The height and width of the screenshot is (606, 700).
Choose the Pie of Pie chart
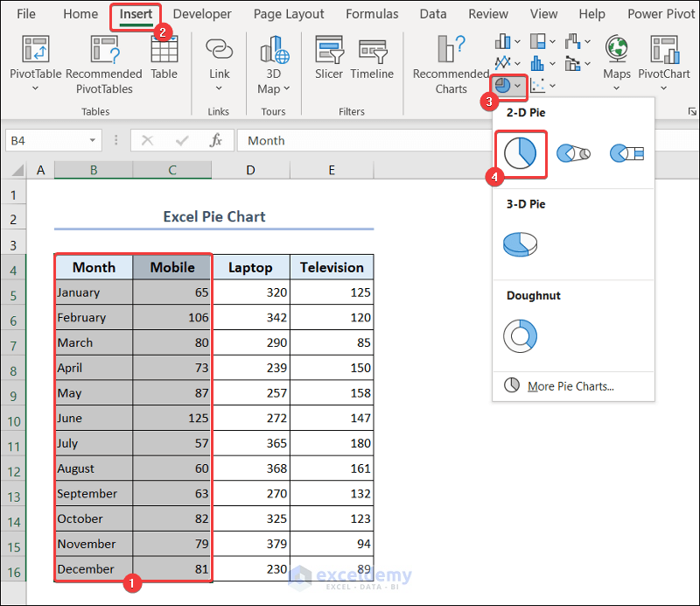coord(573,152)
